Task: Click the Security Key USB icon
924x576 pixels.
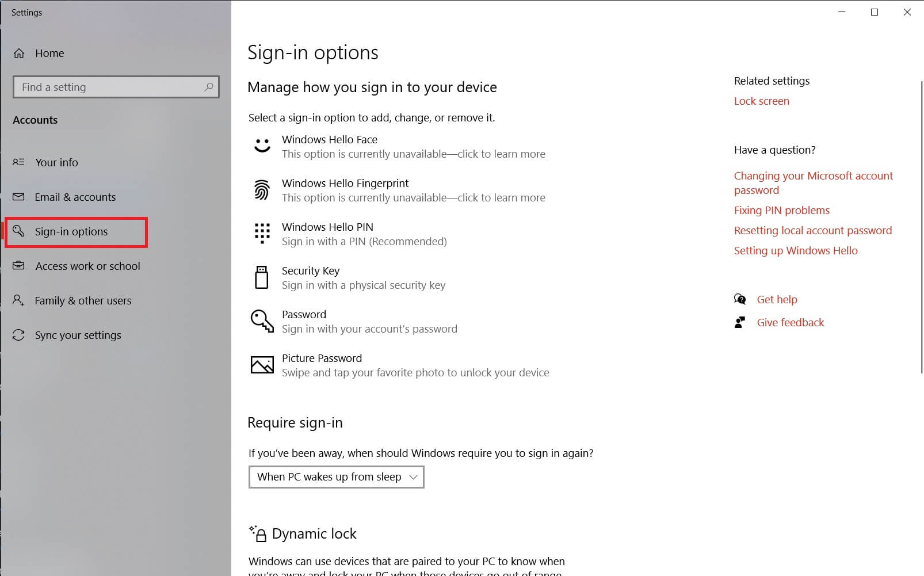Action: [x=262, y=277]
